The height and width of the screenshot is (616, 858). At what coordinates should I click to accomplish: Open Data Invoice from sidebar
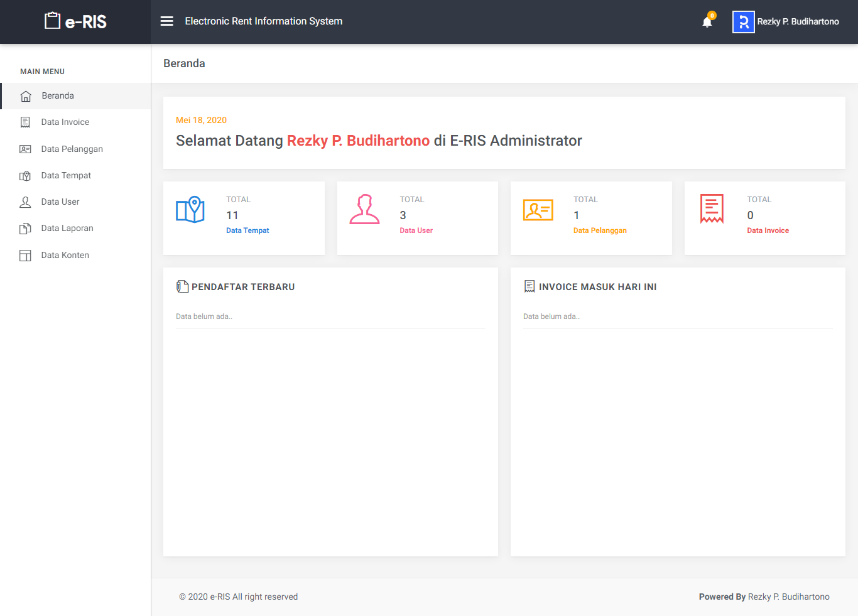click(65, 122)
